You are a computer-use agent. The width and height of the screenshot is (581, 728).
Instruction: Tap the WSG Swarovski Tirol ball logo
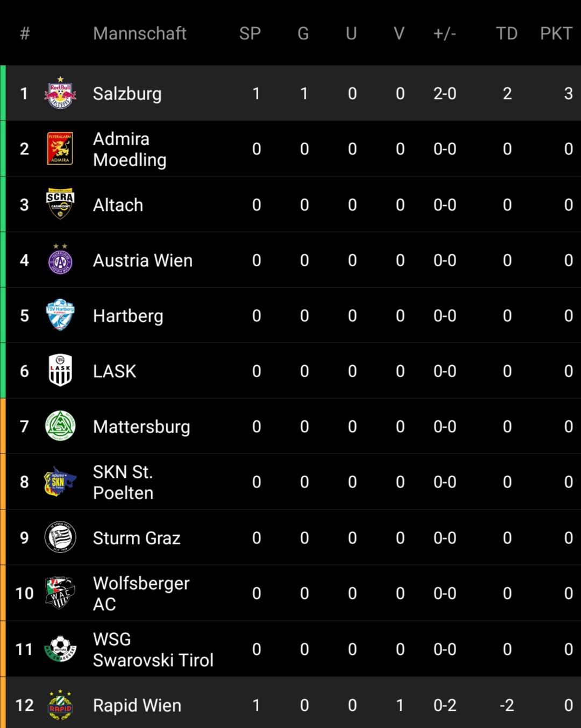[x=60, y=648]
